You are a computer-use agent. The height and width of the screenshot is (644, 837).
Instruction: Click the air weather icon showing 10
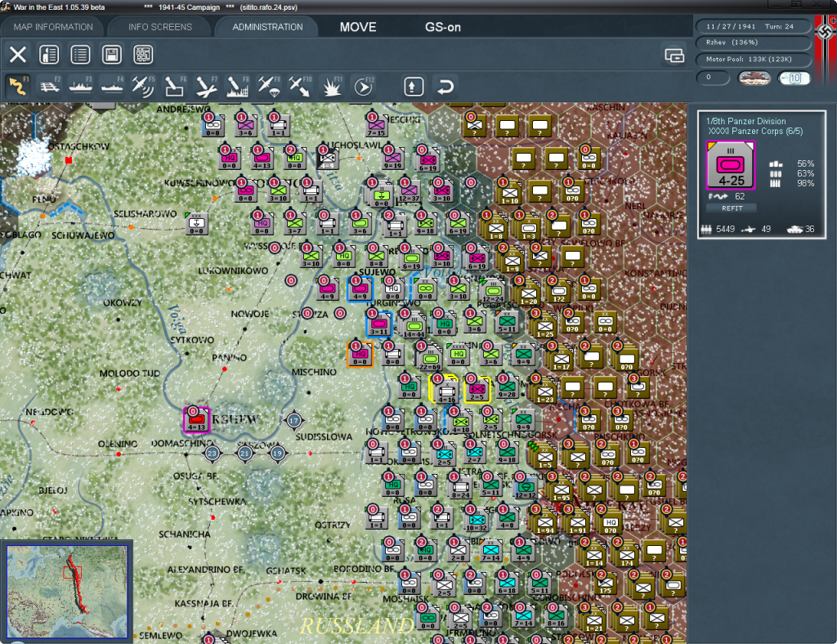794,78
